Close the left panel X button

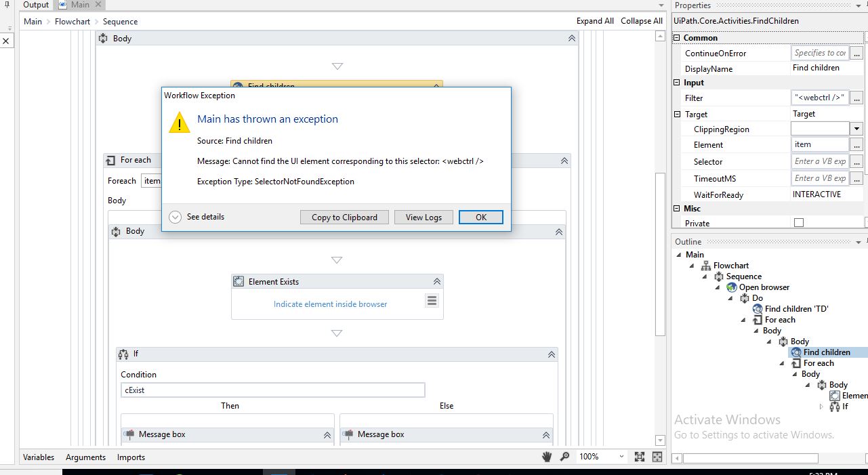(6, 41)
